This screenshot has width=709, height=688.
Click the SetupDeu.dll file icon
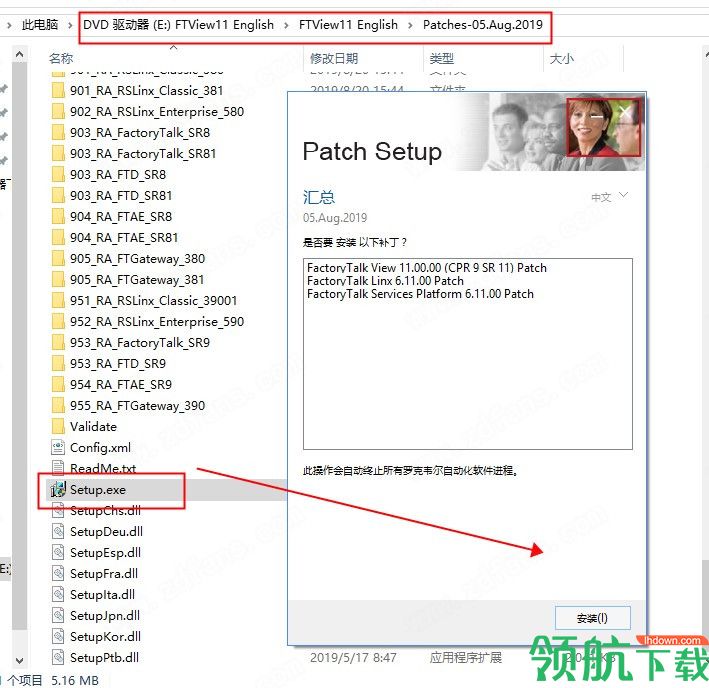(58, 532)
